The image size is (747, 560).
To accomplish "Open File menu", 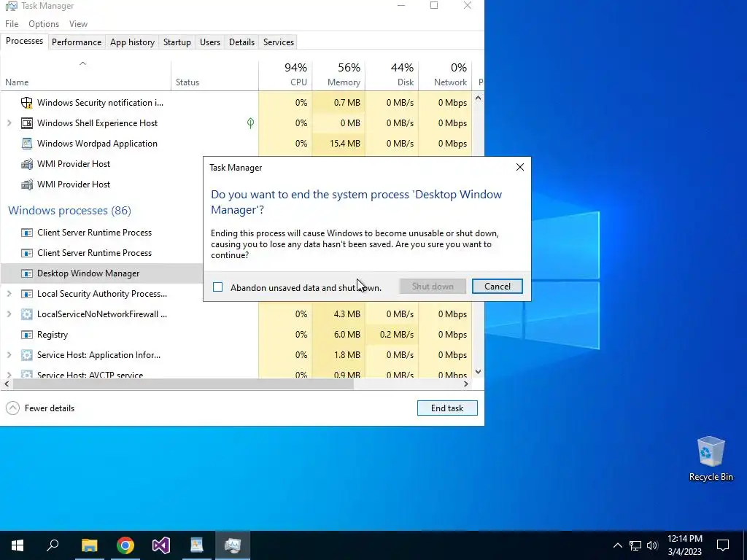I will 12,24.
